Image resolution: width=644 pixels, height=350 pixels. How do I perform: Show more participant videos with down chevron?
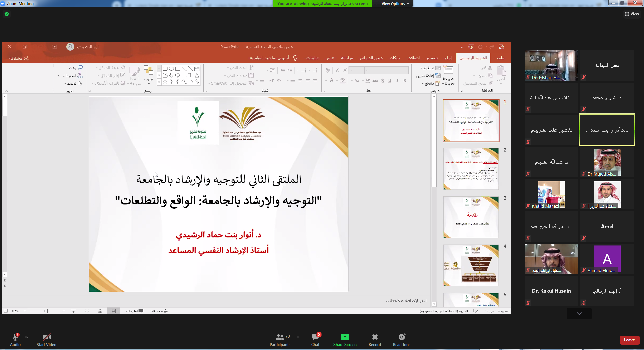coord(579,314)
